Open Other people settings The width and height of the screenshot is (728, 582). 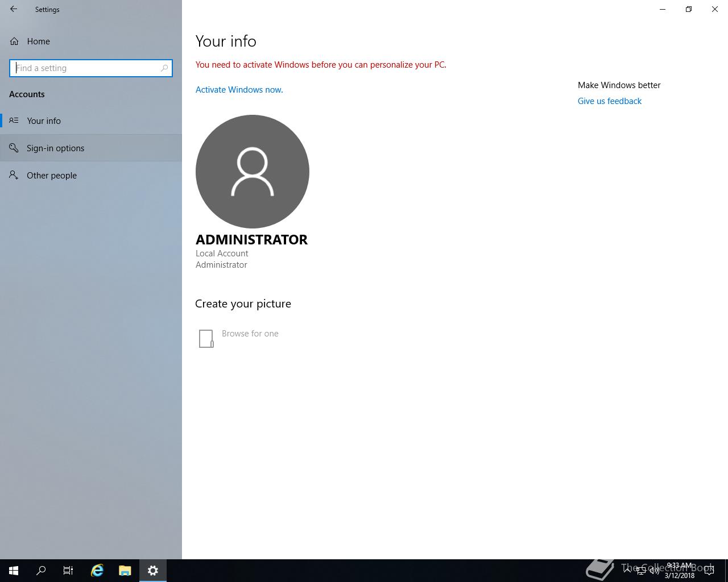(x=91, y=175)
